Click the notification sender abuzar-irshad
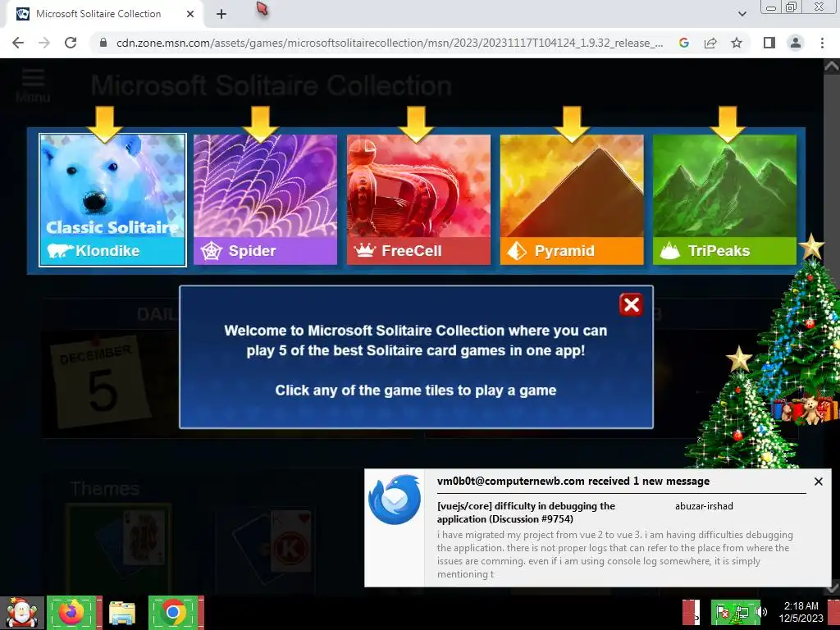Viewport: 840px width, 630px height. coord(704,505)
